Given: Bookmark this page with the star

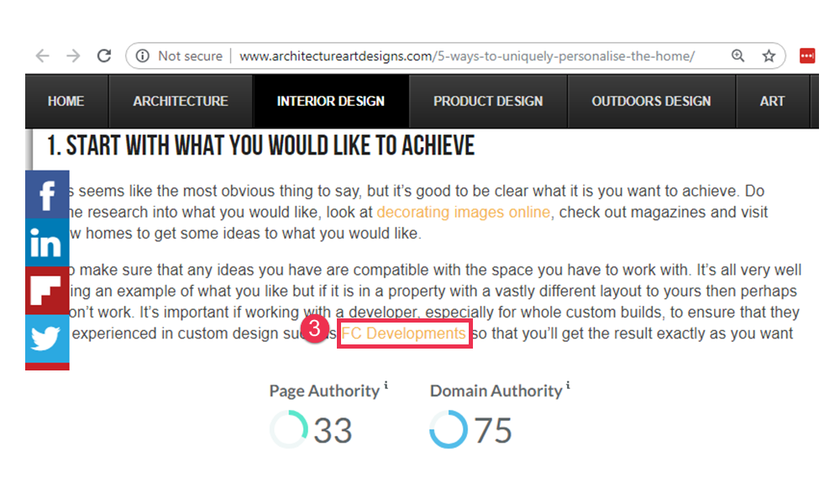Looking at the screenshot, I should pyautogui.click(x=768, y=56).
